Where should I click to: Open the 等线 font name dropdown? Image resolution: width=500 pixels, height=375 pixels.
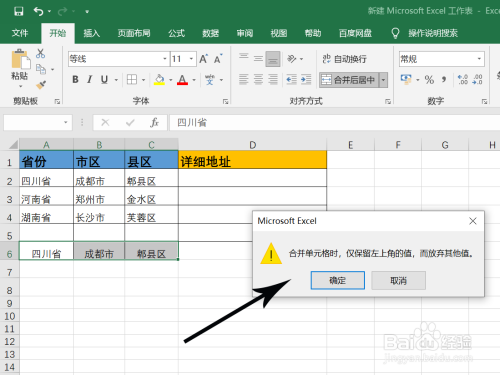pos(165,59)
